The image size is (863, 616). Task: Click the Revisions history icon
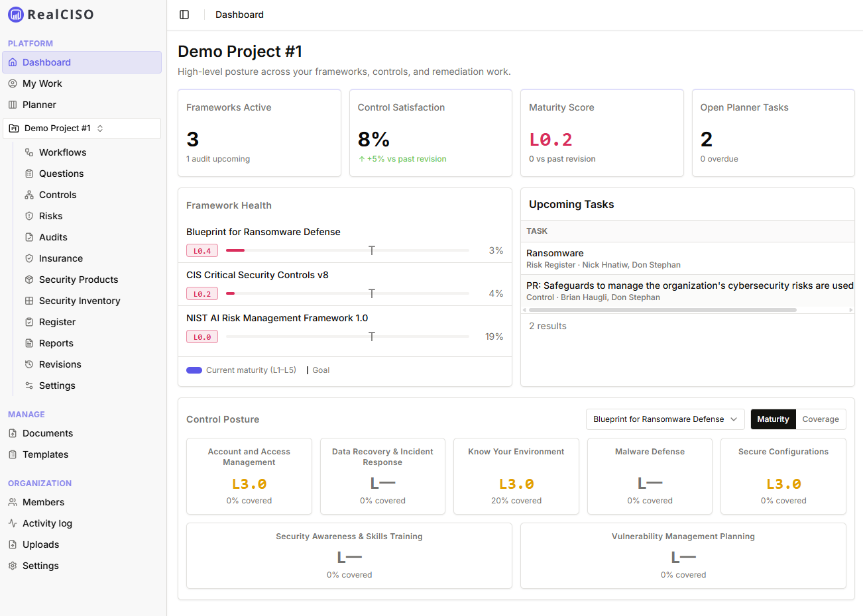(29, 364)
